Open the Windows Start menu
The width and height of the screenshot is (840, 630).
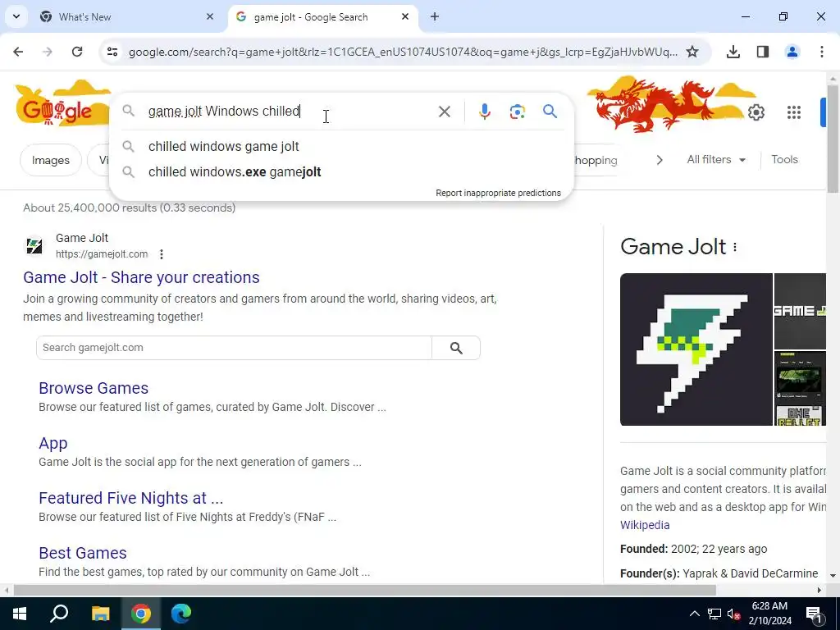(x=20, y=614)
